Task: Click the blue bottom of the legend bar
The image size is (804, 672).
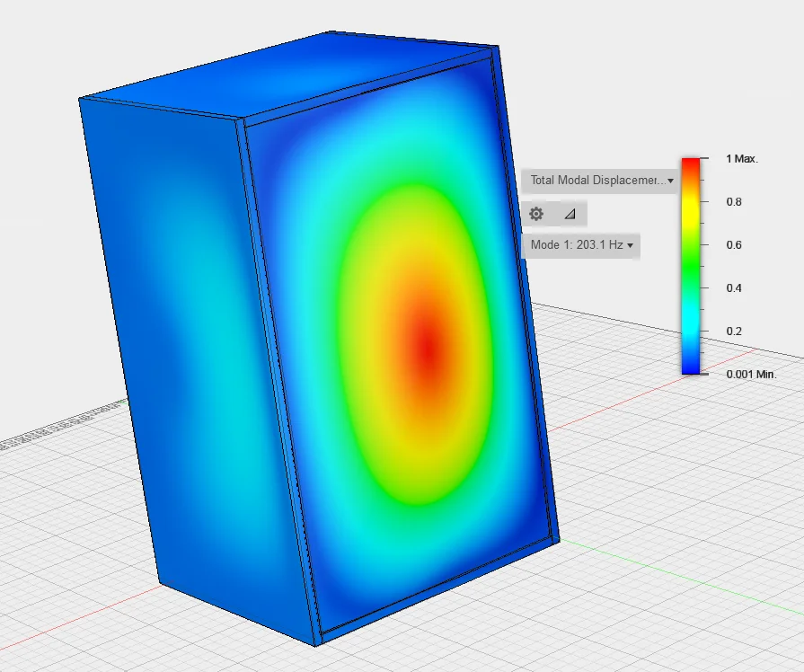Action: [690, 363]
